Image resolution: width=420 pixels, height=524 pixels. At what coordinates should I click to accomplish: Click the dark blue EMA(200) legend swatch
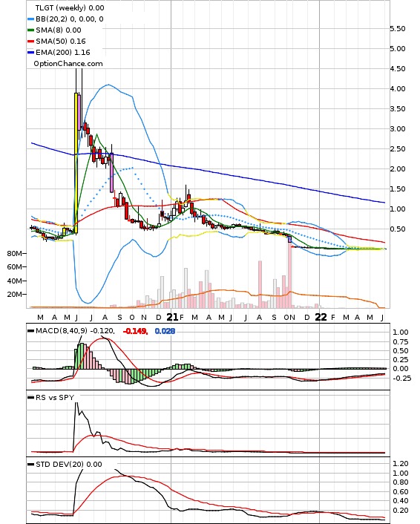click(30, 53)
